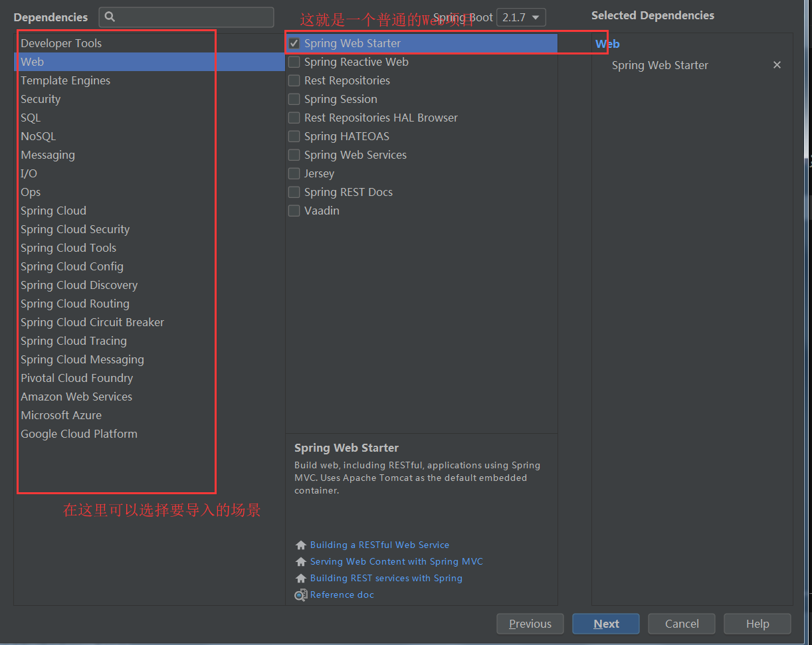Tick the Spring Session checkbox

(x=294, y=99)
